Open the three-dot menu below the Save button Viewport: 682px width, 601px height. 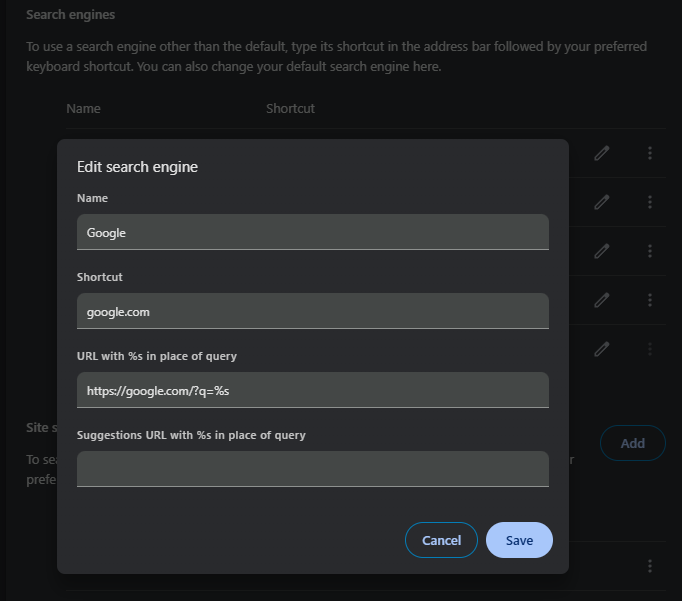pyautogui.click(x=650, y=566)
